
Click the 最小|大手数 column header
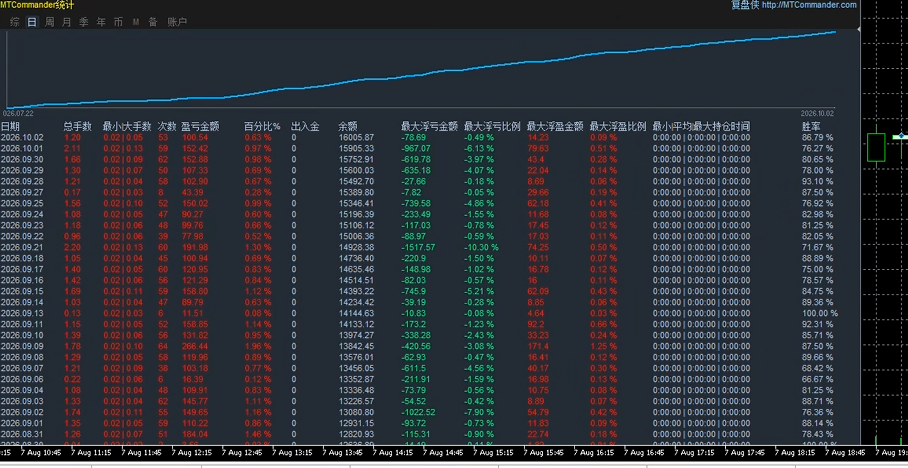pos(127,126)
